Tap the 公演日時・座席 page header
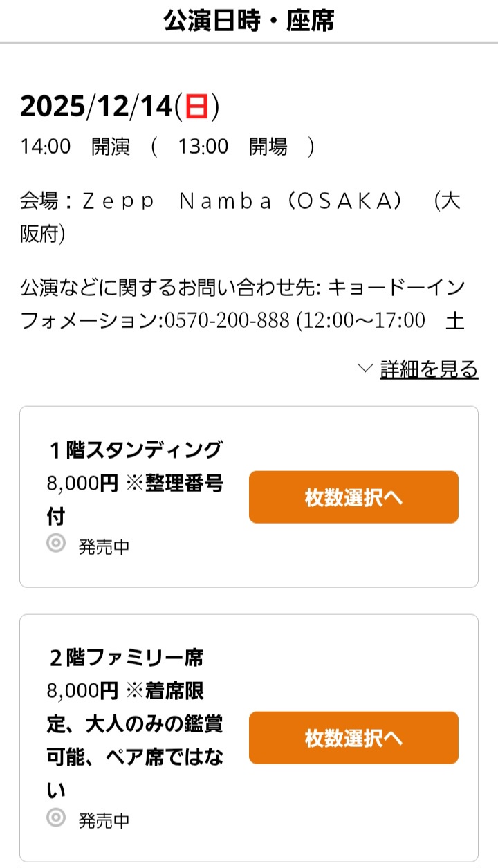This screenshot has width=498, height=868. click(x=249, y=21)
